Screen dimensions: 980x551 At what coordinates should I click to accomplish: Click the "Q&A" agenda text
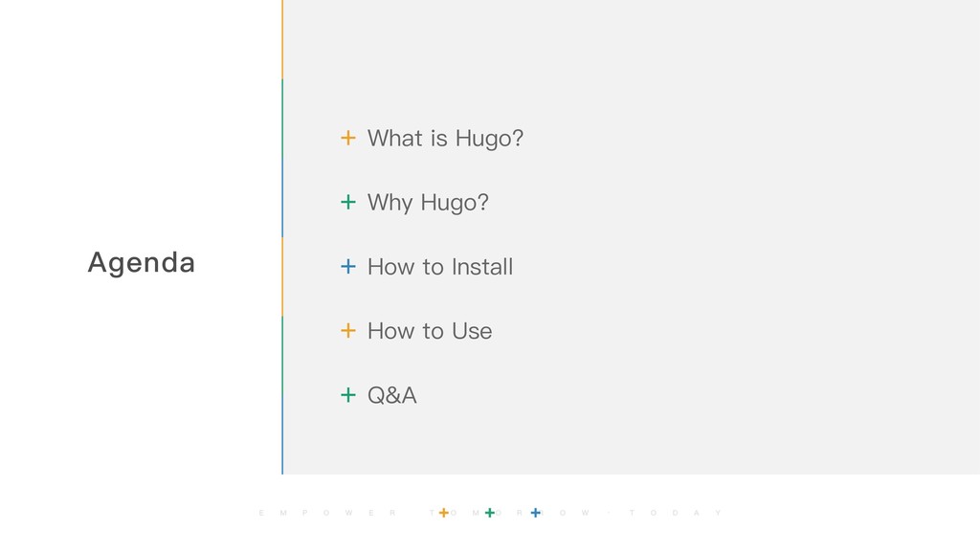(x=391, y=395)
